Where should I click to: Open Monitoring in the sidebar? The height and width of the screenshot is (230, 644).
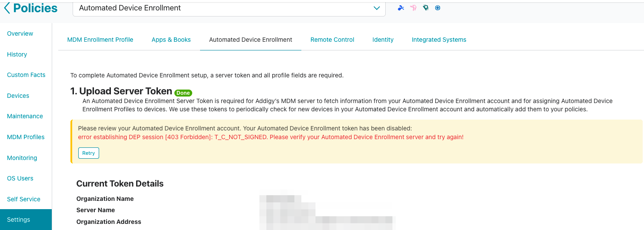point(22,158)
